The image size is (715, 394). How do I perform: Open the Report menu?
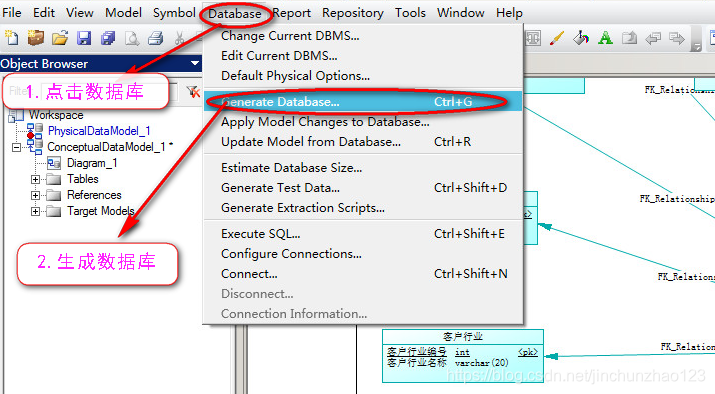pyautogui.click(x=292, y=13)
